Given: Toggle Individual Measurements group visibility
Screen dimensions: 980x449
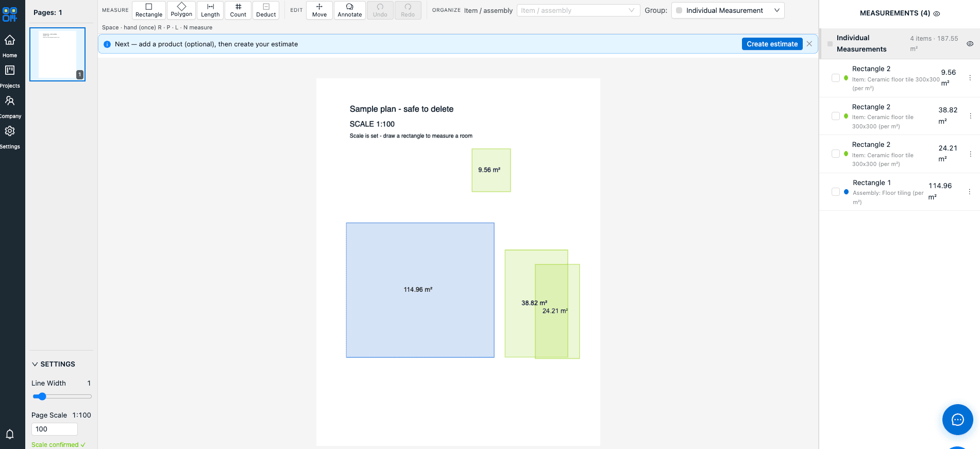Looking at the screenshot, I should 970,44.
